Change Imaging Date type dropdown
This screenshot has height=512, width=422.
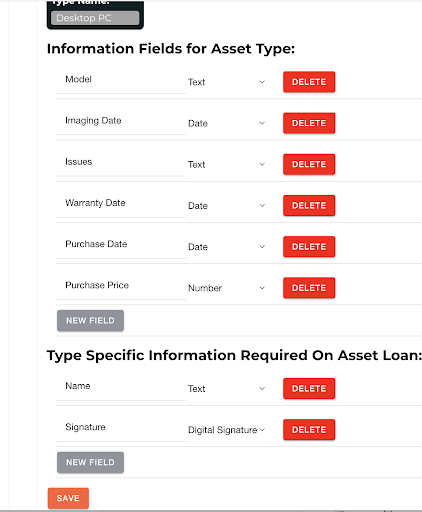[x=227, y=123]
